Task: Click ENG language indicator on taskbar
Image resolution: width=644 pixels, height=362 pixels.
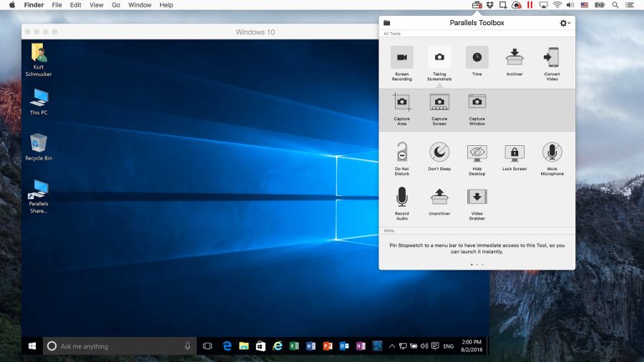Action: pyautogui.click(x=449, y=346)
